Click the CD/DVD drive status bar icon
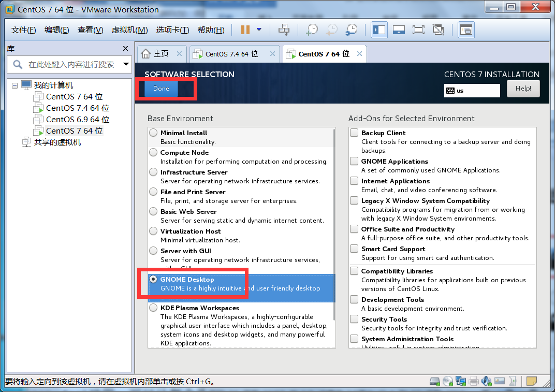 448,381
